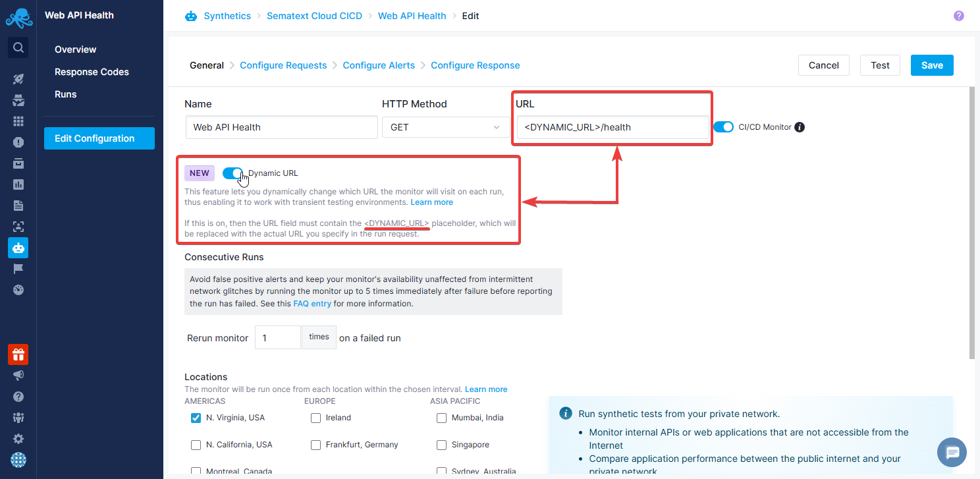The height and width of the screenshot is (479, 980).
Task: Open the sidebar question mark help icon
Action: (x=18, y=397)
